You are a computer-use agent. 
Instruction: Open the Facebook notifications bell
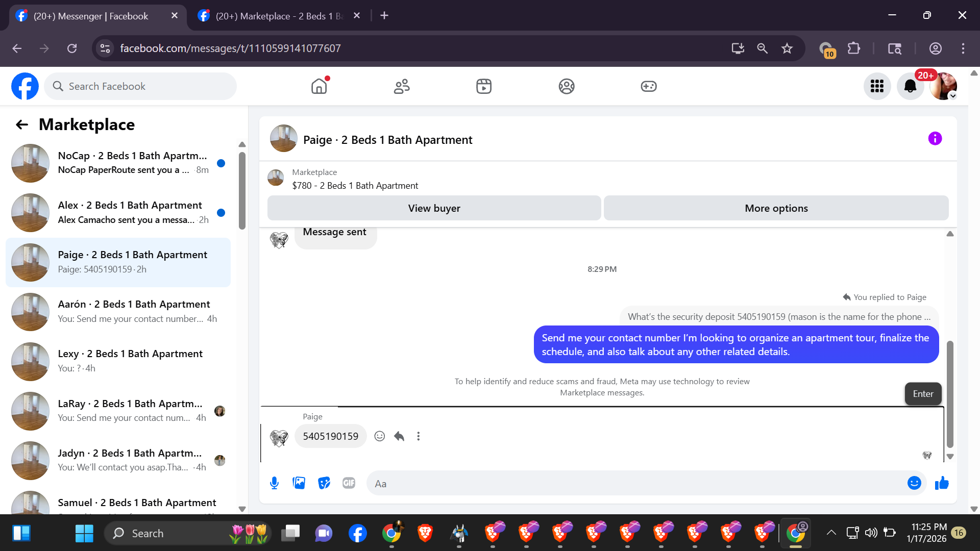pos(910,86)
